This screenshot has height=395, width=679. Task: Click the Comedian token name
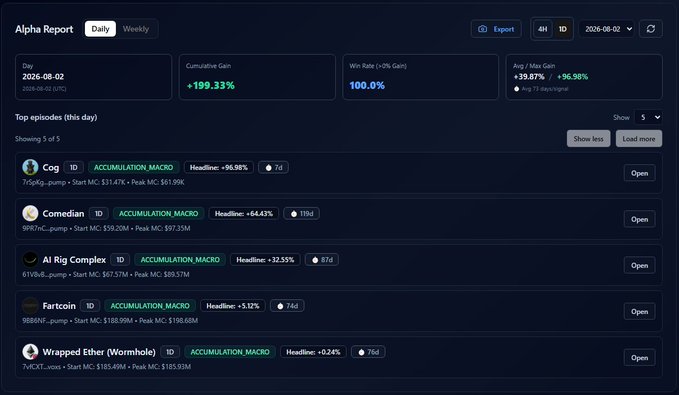point(63,214)
